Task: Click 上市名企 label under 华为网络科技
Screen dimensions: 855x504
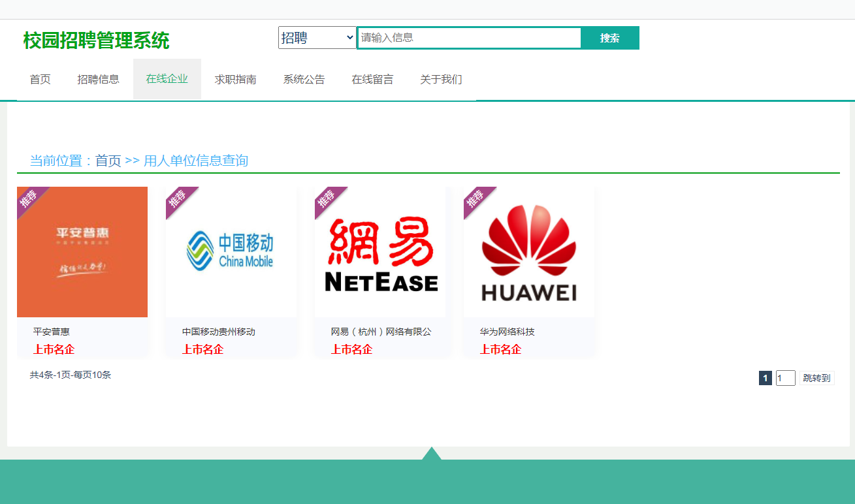Action: coord(500,349)
